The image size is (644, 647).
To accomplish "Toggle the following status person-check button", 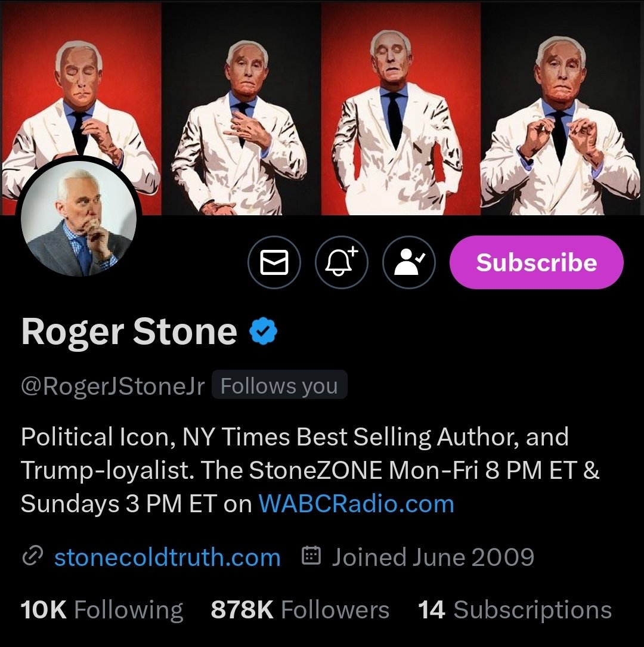I will pos(409,262).
